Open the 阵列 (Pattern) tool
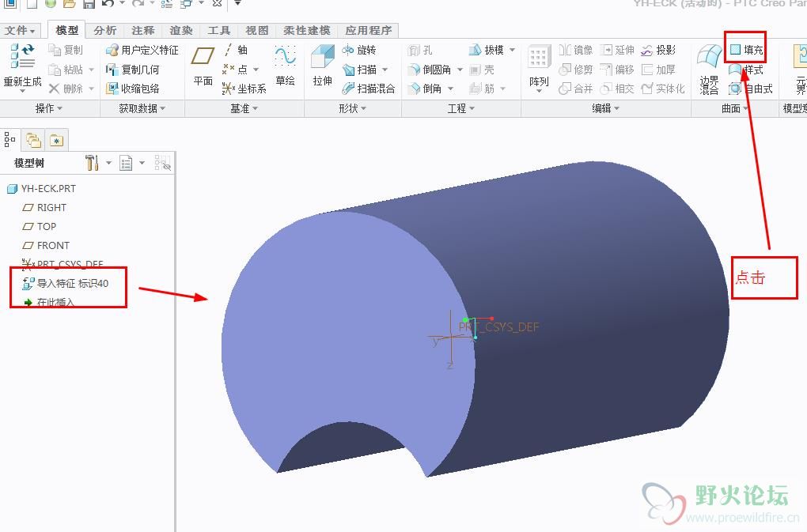This screenshot has width=807, height=532. [539, 67]
